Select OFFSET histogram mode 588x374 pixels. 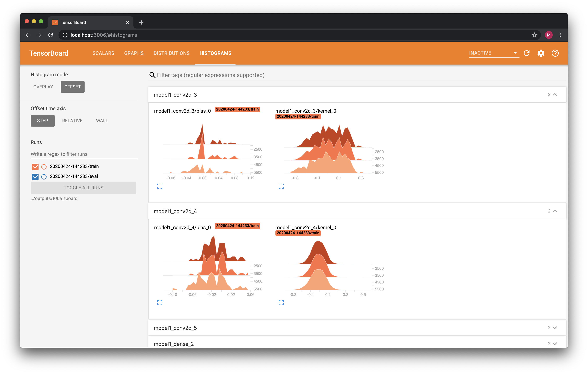click(73, 87)
